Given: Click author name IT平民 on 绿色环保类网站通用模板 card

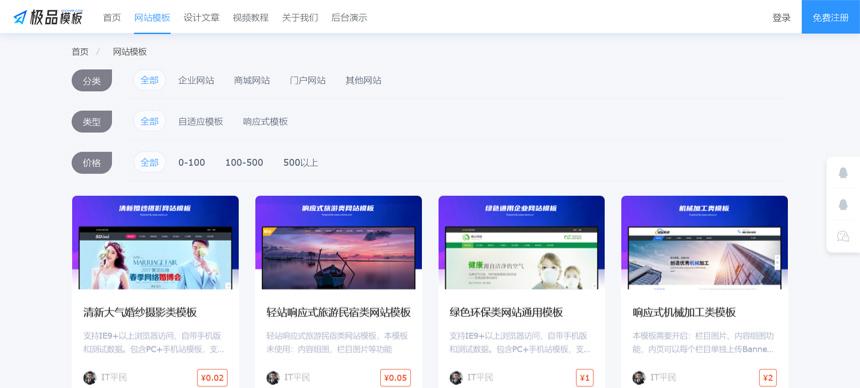Looking at the screenshot, I should [480, 378].
